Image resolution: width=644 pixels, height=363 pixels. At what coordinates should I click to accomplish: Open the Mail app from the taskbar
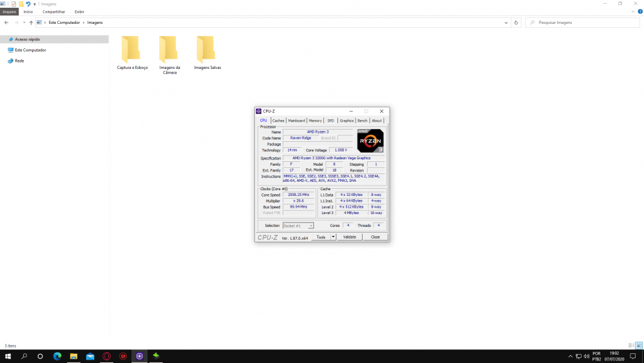[90, 356]
